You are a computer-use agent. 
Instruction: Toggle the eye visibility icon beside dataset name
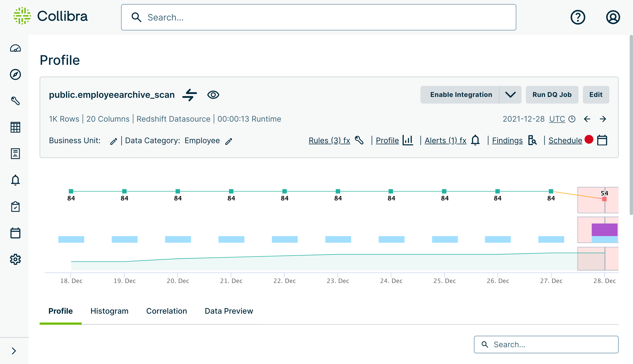pos(213,95)
